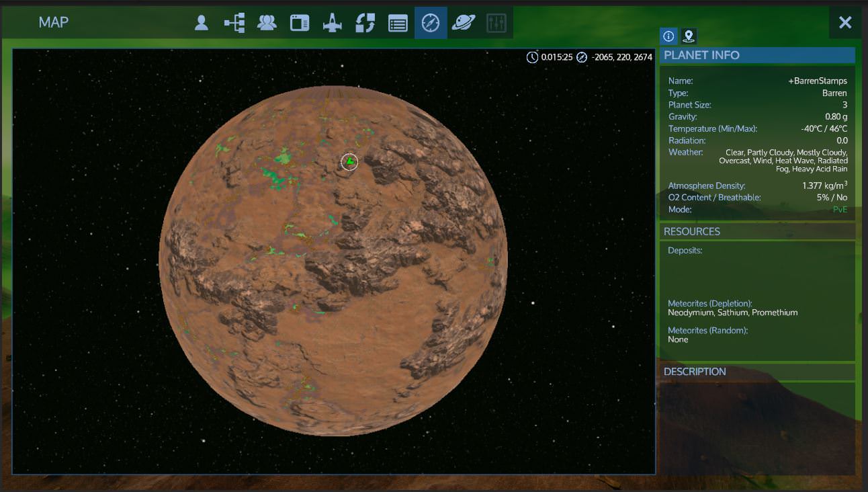Click the player position marker on planet
The image size is (868, 492).
click(349, 162)
